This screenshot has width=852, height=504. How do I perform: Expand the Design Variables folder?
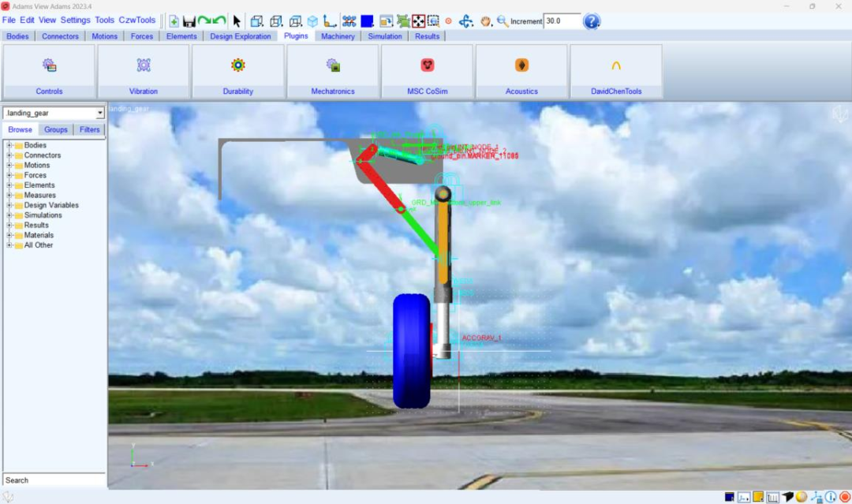[9, 205]
